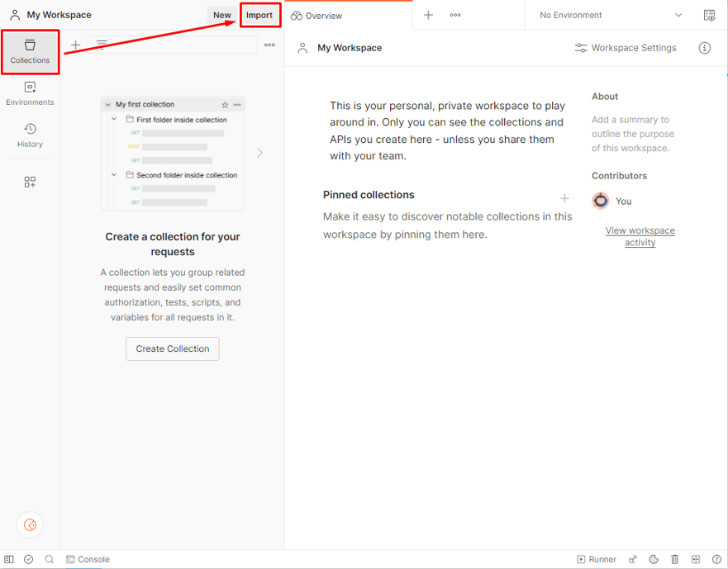Click the Create Collection button
The height and width of the screenshot is (569, 728).
172,349
